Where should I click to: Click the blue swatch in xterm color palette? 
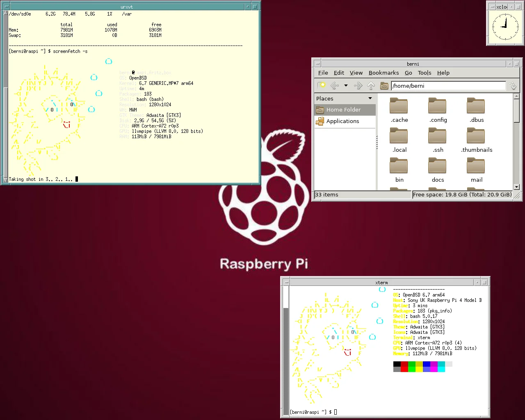click(427, 364)
